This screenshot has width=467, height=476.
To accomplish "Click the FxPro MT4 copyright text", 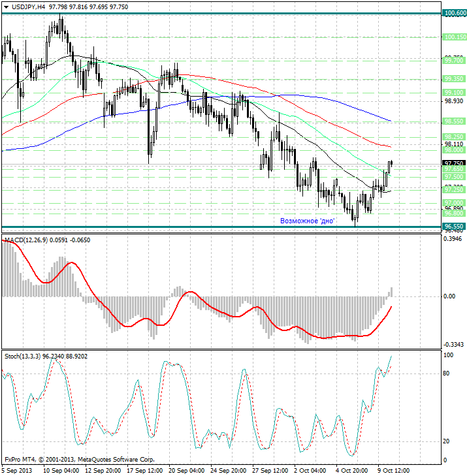I will 80,460.
